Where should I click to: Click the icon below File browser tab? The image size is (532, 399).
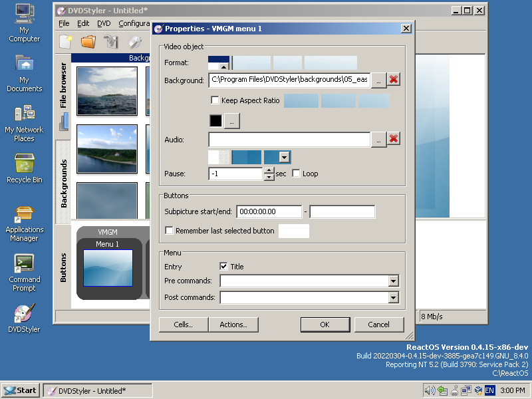click(64, 122)
